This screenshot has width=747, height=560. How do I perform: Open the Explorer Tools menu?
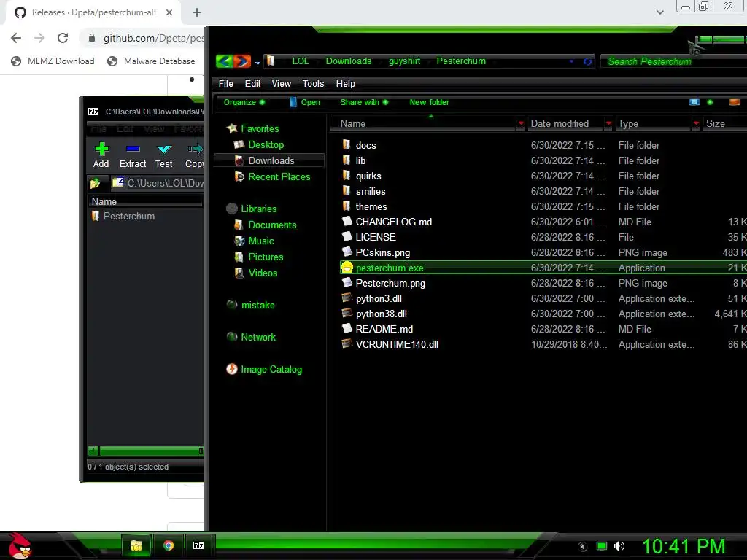pos(313,83)
